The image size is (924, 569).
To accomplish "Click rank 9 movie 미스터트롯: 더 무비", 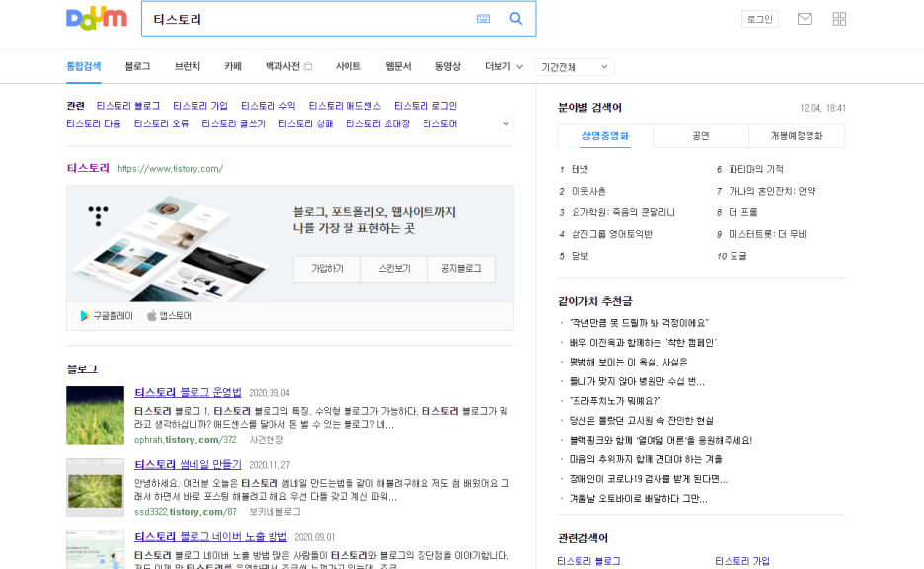I will click(767, 234).
